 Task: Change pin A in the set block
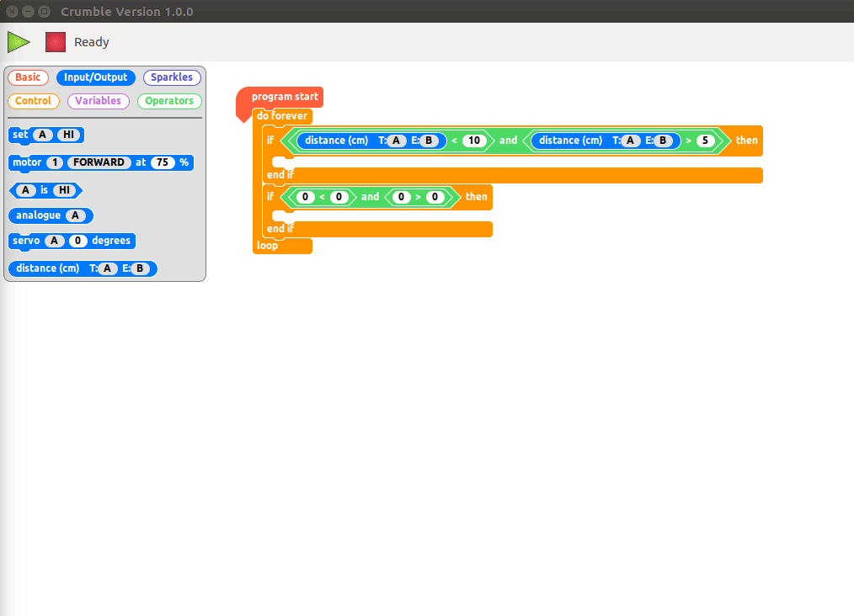click(x=42, y=135)
